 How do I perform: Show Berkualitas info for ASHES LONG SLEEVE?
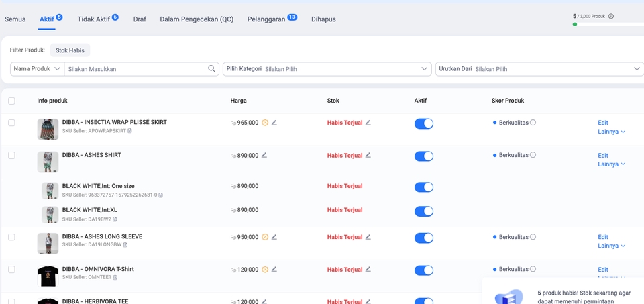(x=533, y=237)
